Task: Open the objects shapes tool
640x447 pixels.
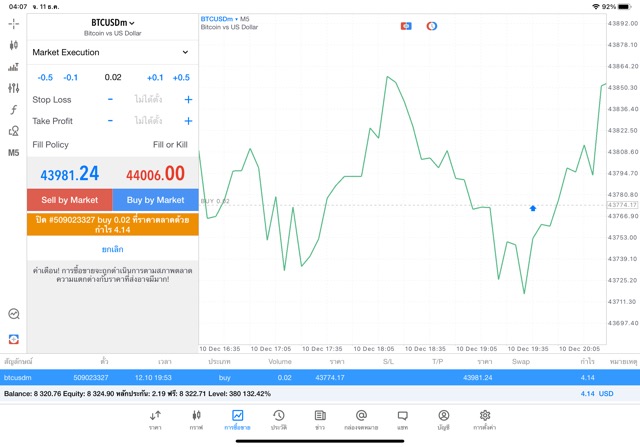Action: pos(13,131)
